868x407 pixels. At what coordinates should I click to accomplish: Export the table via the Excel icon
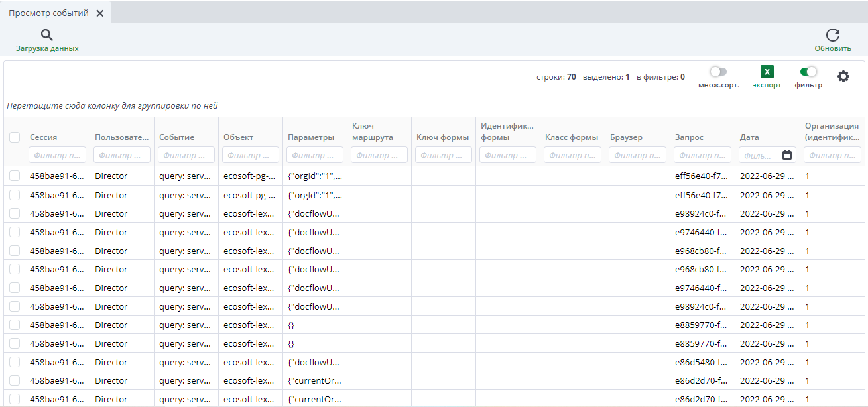pos(767,72)
